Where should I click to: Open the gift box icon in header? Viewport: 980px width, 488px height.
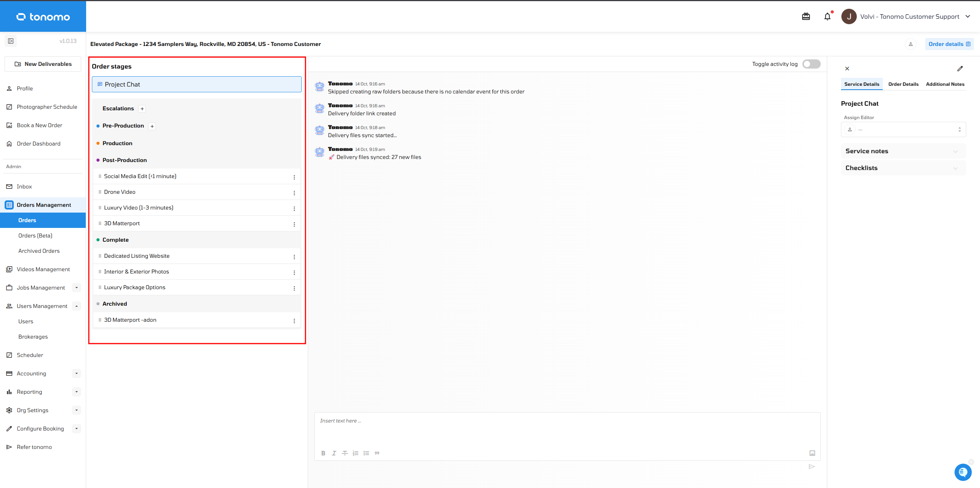tap(806, 16)
